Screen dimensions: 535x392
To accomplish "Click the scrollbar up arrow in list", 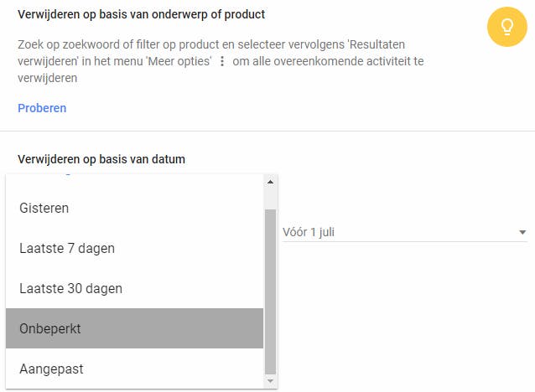I will [270, 182].
